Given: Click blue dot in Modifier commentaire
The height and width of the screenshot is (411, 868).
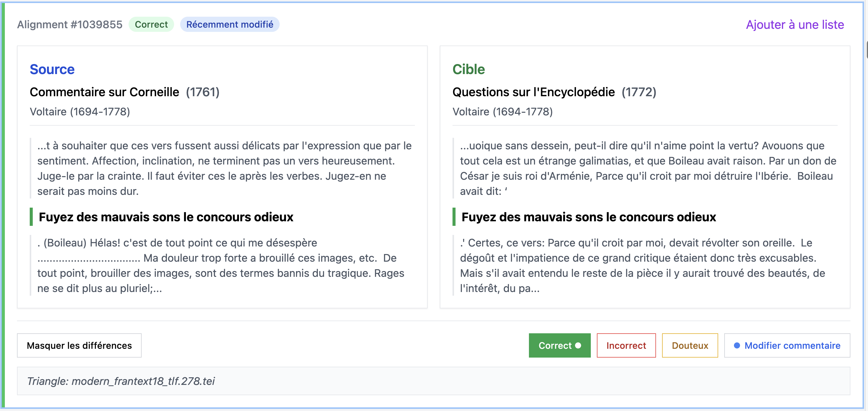Looking at the screenshot, I should 737,345.
